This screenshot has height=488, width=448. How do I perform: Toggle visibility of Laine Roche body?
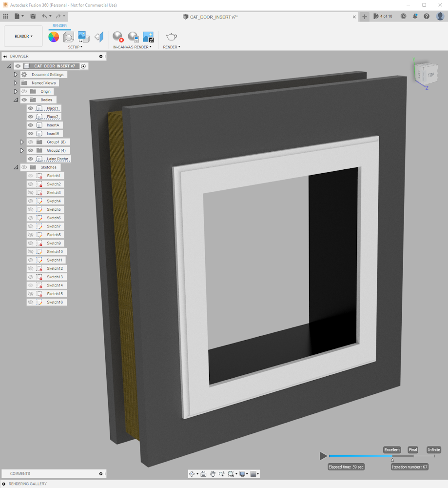point(30,159)
